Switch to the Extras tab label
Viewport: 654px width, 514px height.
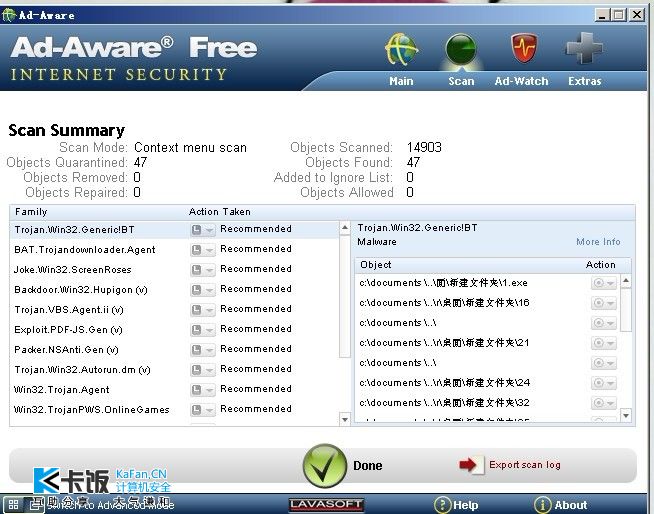(585, 81)
